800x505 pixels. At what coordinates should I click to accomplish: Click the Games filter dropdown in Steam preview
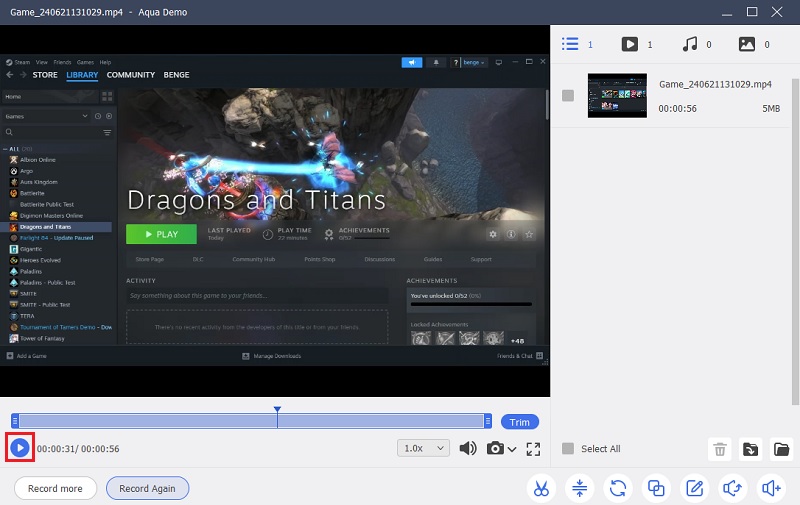point(46,116)
